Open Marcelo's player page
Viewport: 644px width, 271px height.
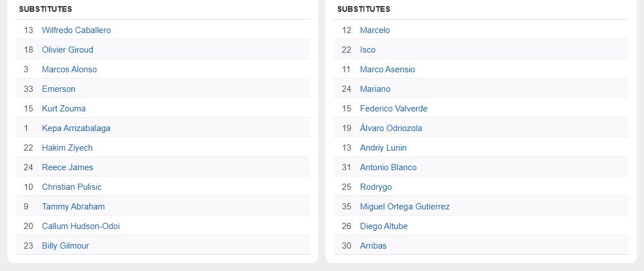pyautogui.click(x=375, y=30)
